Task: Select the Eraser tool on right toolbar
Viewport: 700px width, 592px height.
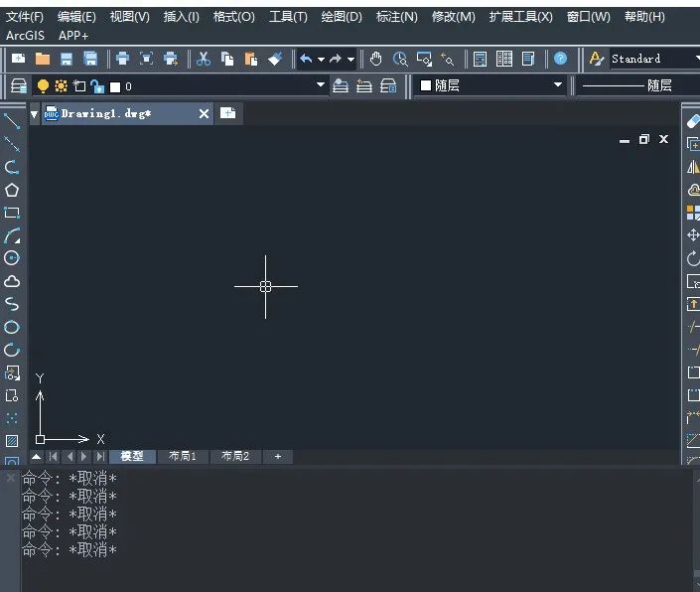Action: (x=693, y=121)
